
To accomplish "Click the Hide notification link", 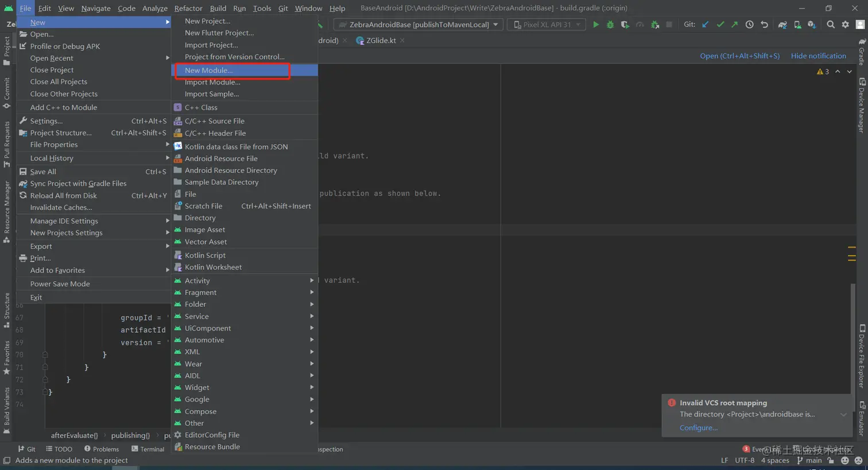I will coord(818,56).
